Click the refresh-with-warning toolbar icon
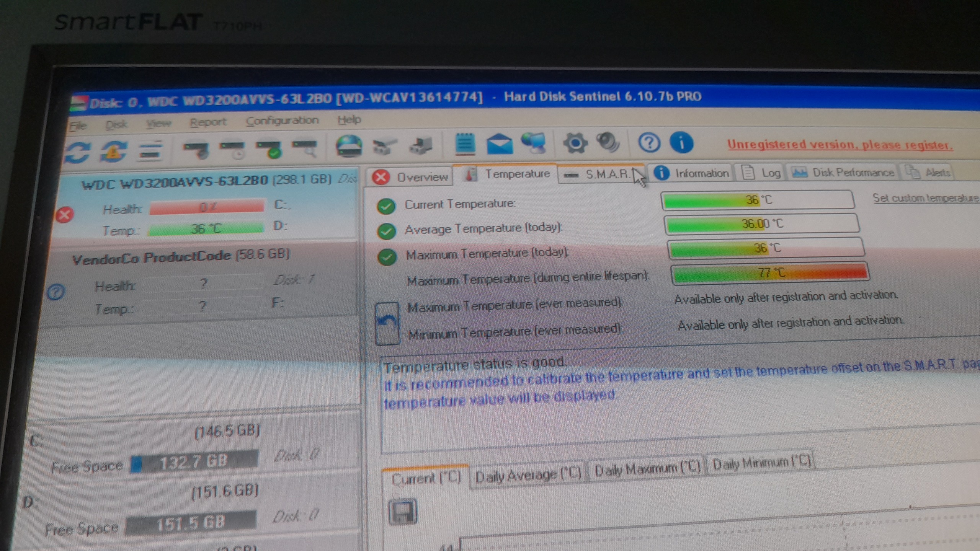 point(113,151)
